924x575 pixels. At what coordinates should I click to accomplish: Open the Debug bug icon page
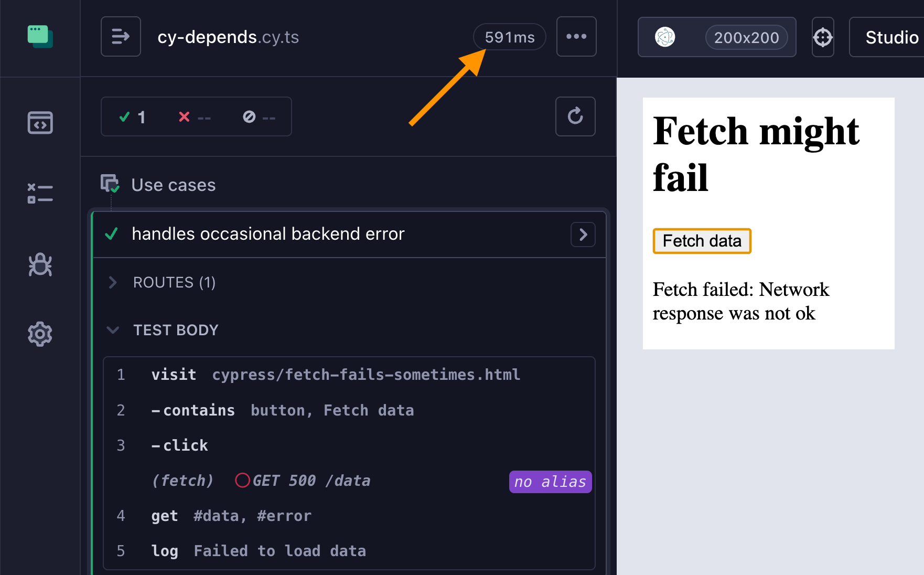pyautogui.click(x=40, y=264)
